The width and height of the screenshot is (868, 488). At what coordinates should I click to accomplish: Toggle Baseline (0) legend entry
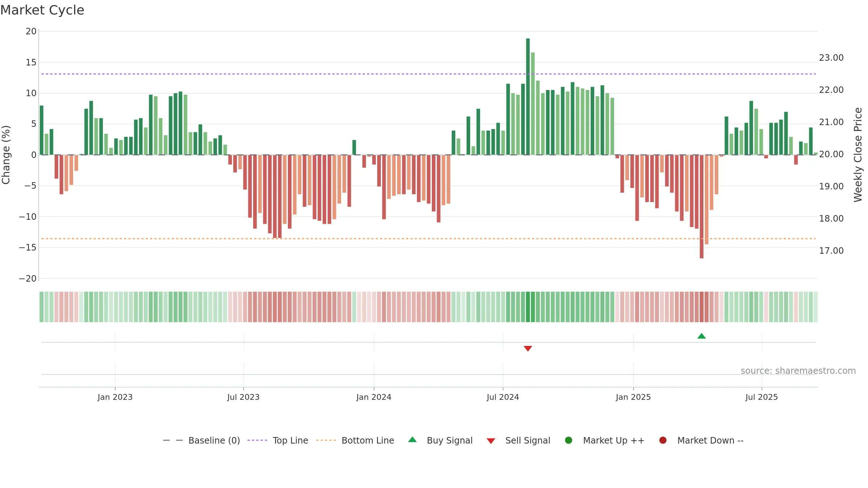pyautogui.click(x=201, y=441)
